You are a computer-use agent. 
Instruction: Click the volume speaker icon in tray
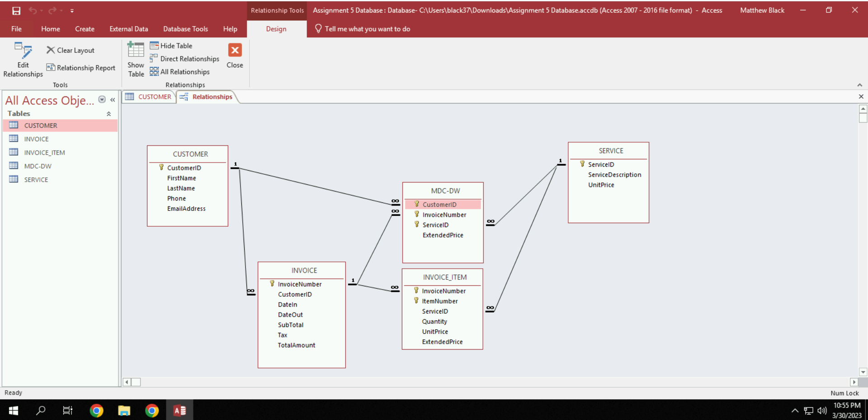(x=822, y=411)
